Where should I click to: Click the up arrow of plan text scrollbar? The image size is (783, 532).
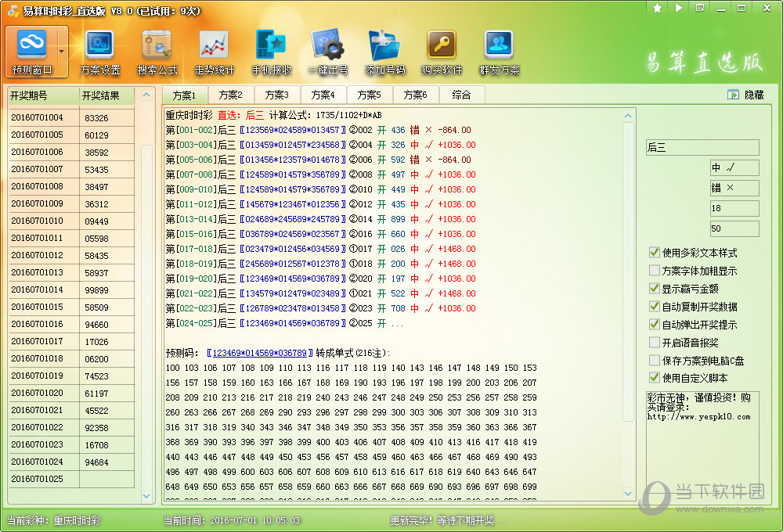pyautogui.click(x=628, y=116)
